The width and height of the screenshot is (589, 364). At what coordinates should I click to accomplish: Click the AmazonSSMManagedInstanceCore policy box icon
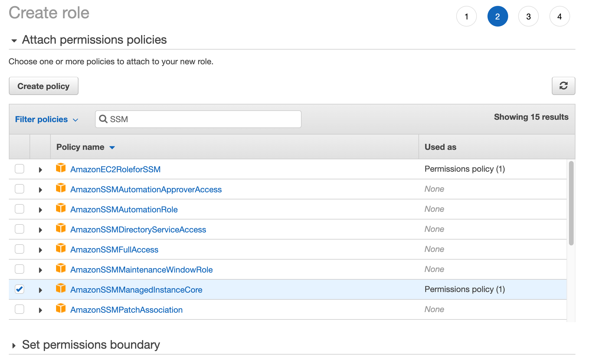pos(61,288)
